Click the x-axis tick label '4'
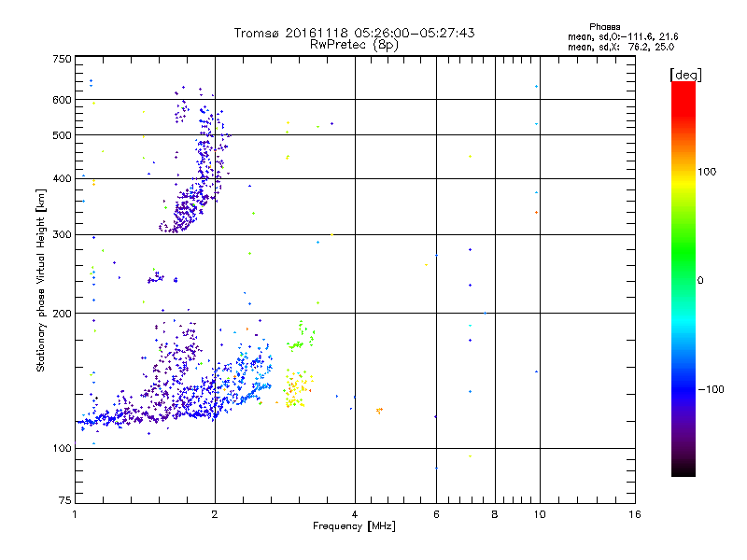This screenshot has height=560, width=747. tap(355, 514)
